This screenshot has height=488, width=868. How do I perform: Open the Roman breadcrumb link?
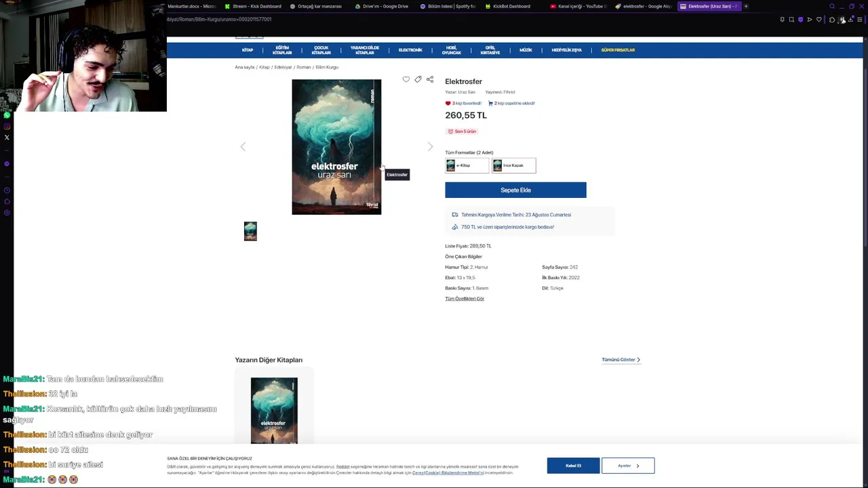(303, 67)
